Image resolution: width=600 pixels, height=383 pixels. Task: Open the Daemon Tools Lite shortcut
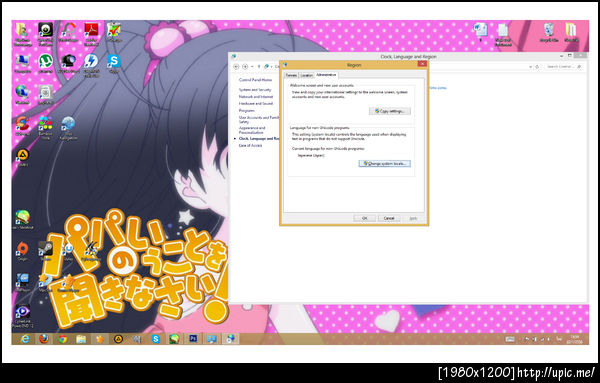coord(91,65)
